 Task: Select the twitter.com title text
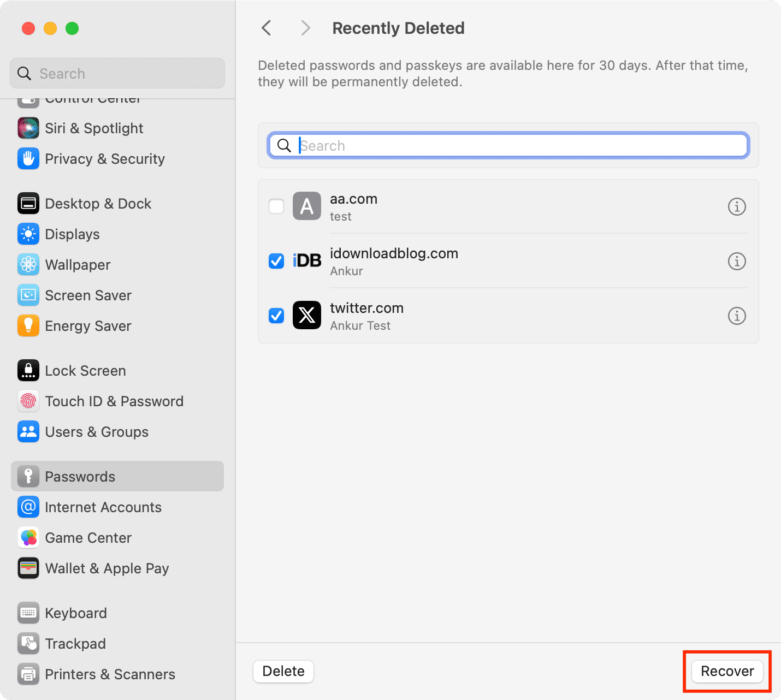(x=367, y=308)
